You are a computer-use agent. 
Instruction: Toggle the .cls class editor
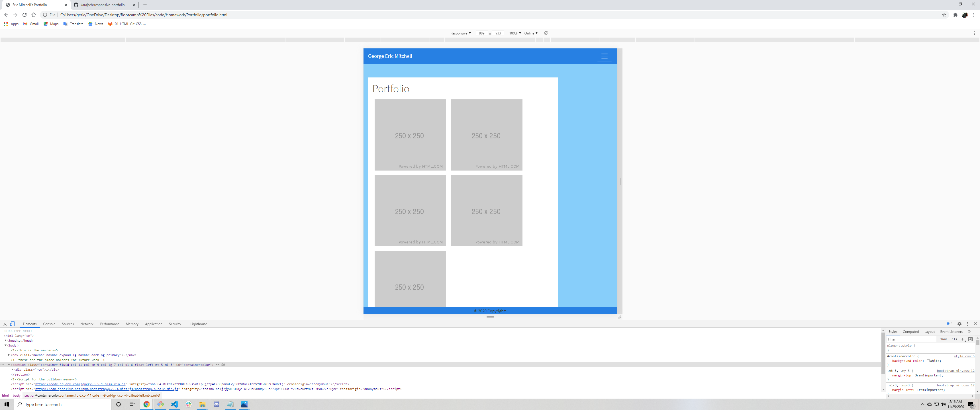(x=954, y=339)
